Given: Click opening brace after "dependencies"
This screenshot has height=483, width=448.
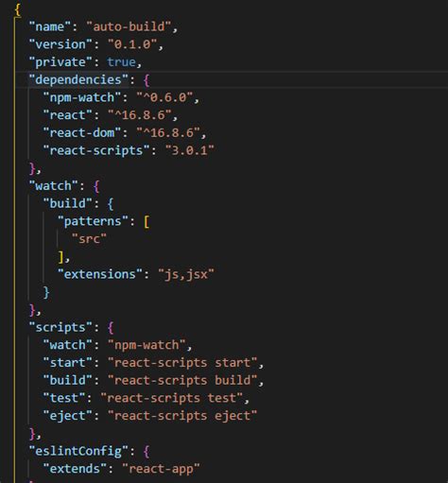Looking at the screenshot, I should coord(146,80).
